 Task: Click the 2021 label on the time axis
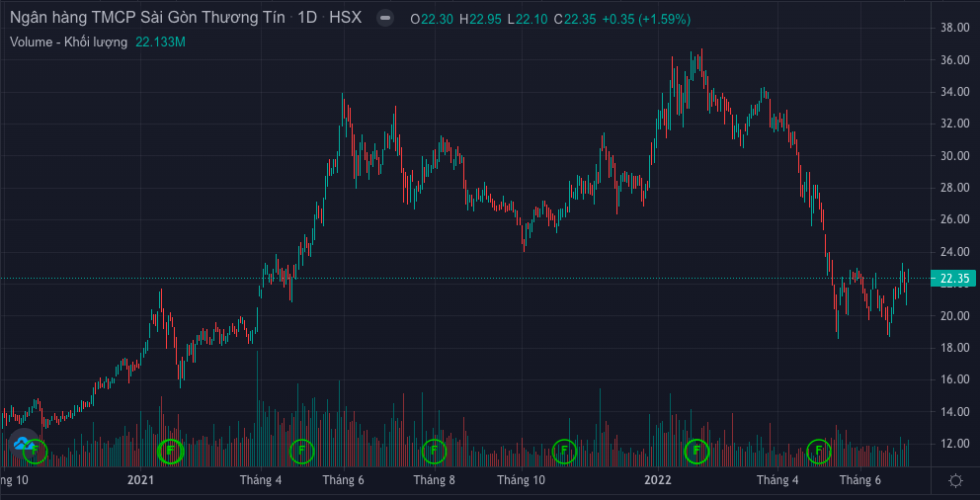point(141,480)
